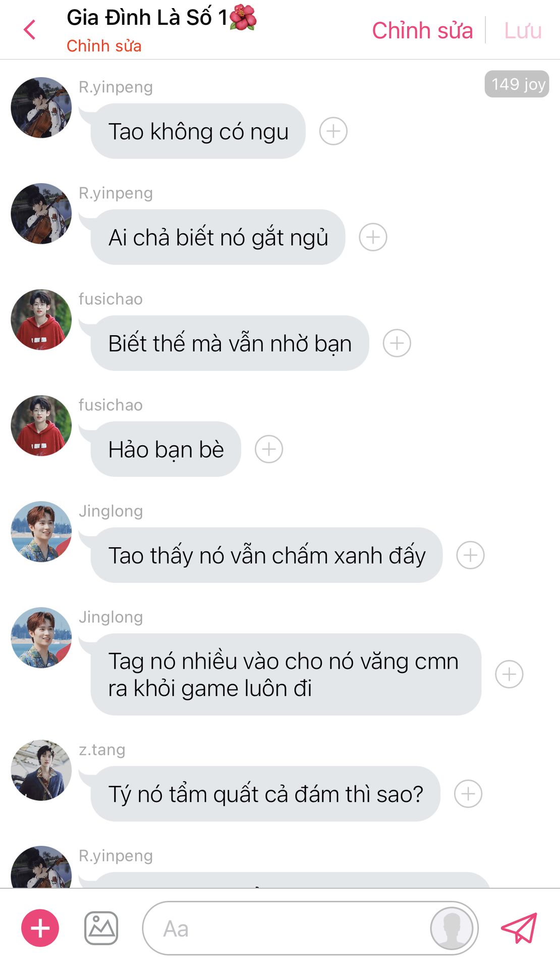Click plus next to "Tao thấy nó vẫn chấm xanh đấy"
The width and height of the screenshot is (560, 969).
coord(471,555)
